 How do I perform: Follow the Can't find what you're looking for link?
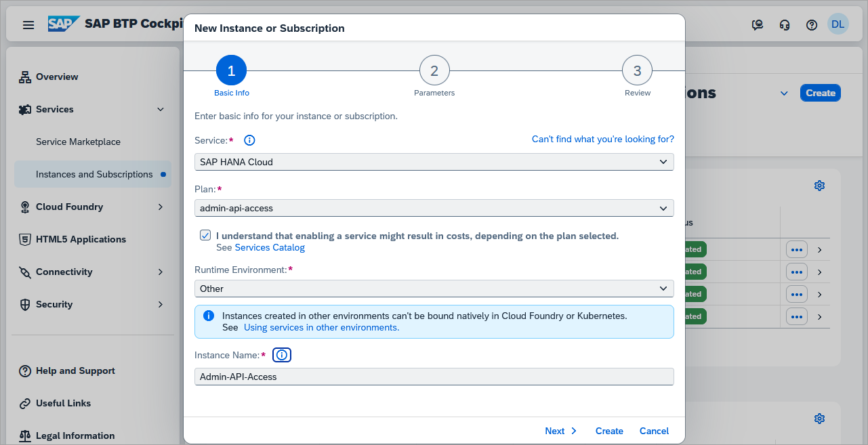(603, 140)
